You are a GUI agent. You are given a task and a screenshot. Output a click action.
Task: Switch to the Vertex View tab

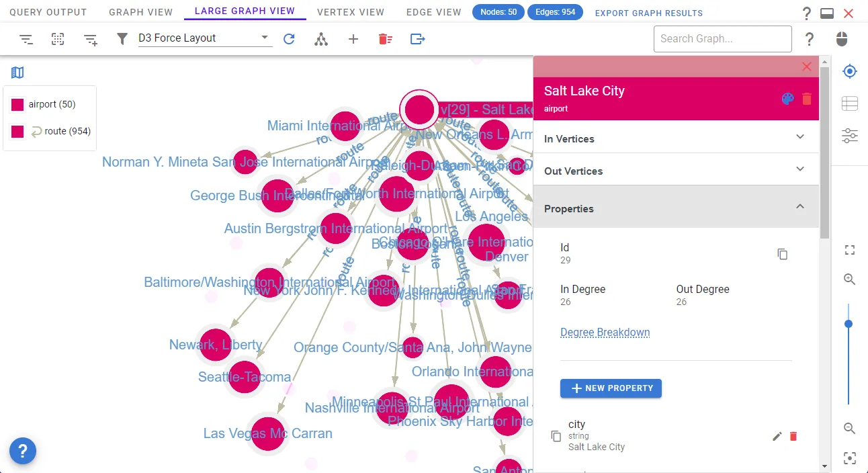(351, 12)
